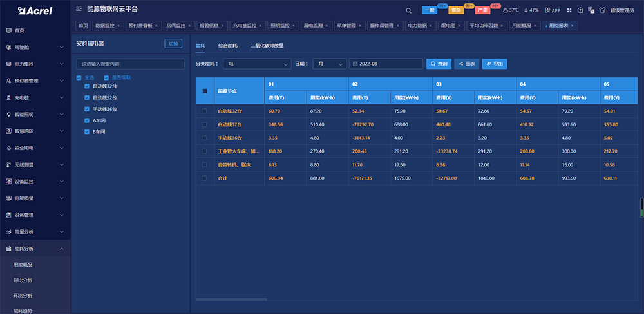Open the APP grid icon
The width and height of the screenshot is (644, 315).
point(551,10)
